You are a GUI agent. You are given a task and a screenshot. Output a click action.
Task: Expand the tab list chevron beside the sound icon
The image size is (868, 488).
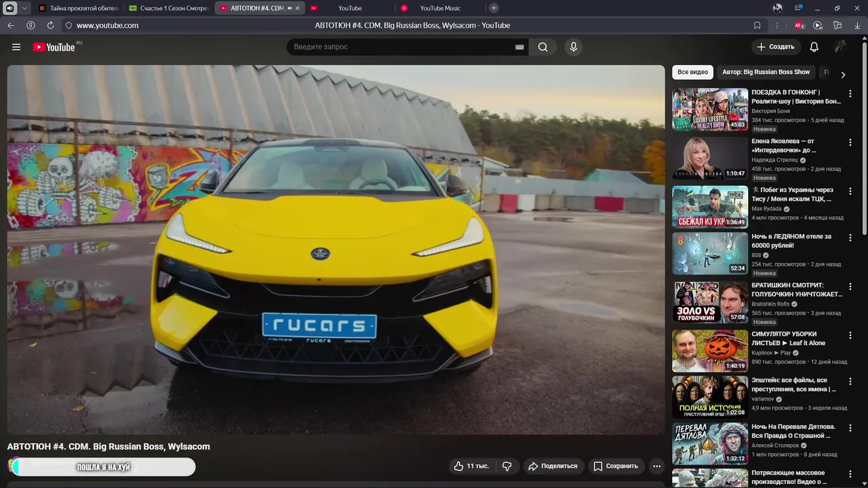[x=25, y=8]
